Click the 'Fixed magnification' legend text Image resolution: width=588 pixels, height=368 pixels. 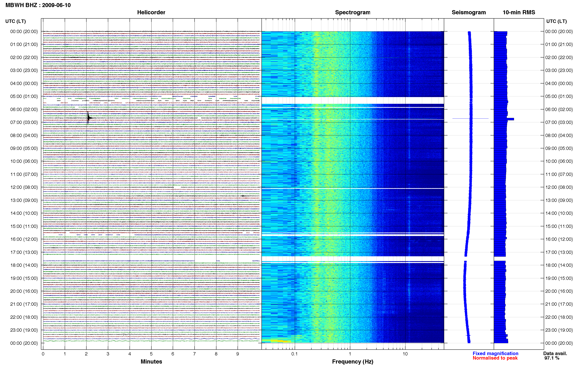[x=495, y=353]
